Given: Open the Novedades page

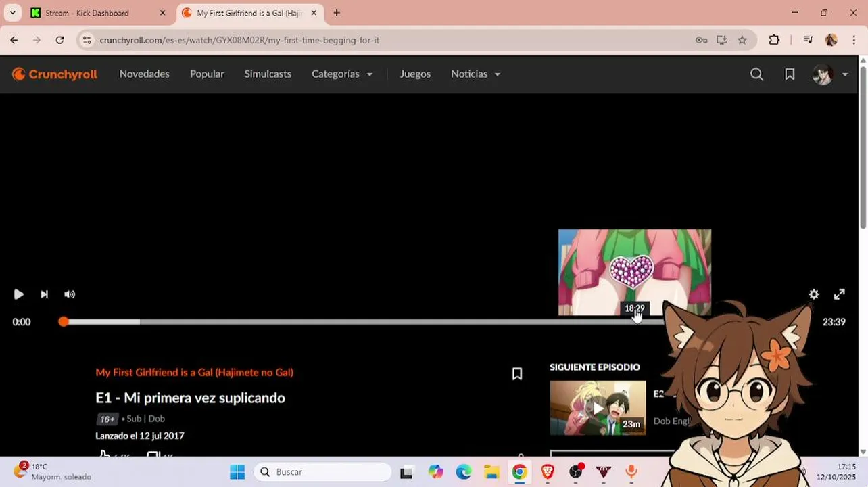Looking at the screenshot, I should coord(144,74).
